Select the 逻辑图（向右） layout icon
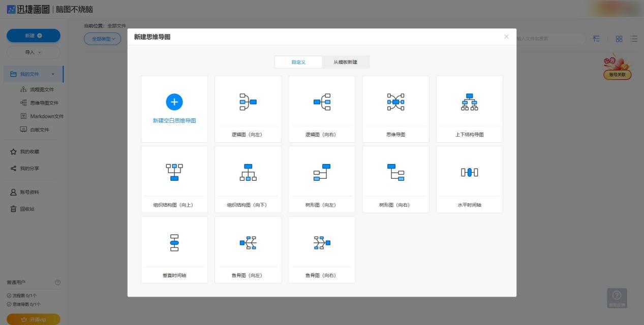Image resolution: width=644 pixels, height=325 pixels. (x=322, y=102)
